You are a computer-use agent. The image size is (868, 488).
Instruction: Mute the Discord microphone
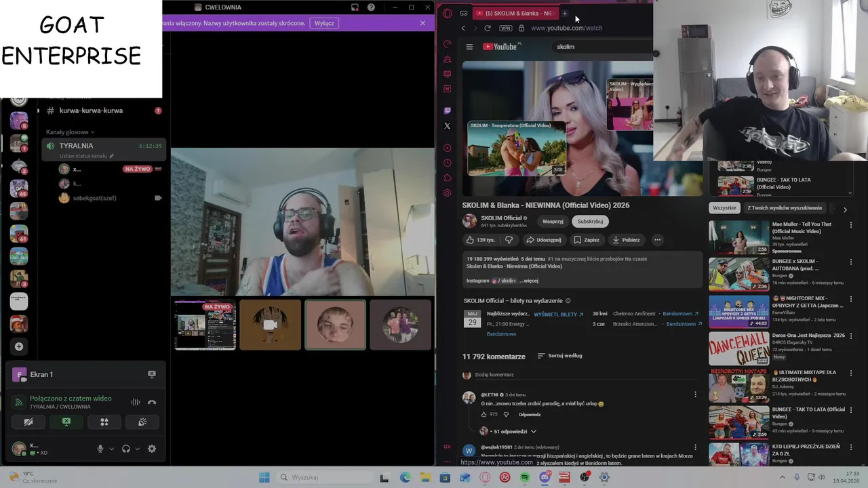click(100, 449)
